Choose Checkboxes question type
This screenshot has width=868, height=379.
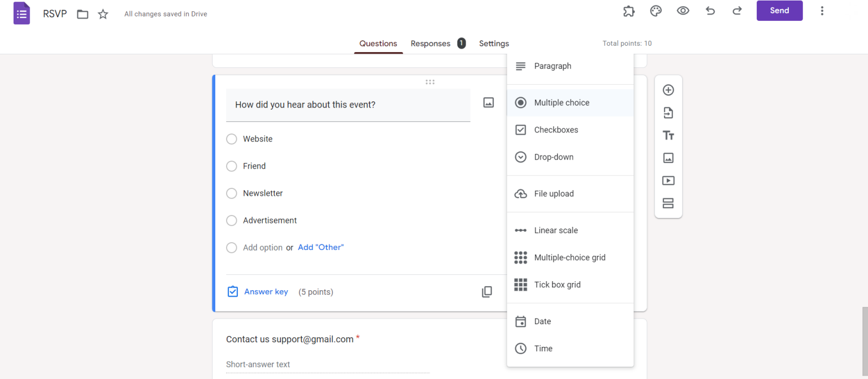570,130
